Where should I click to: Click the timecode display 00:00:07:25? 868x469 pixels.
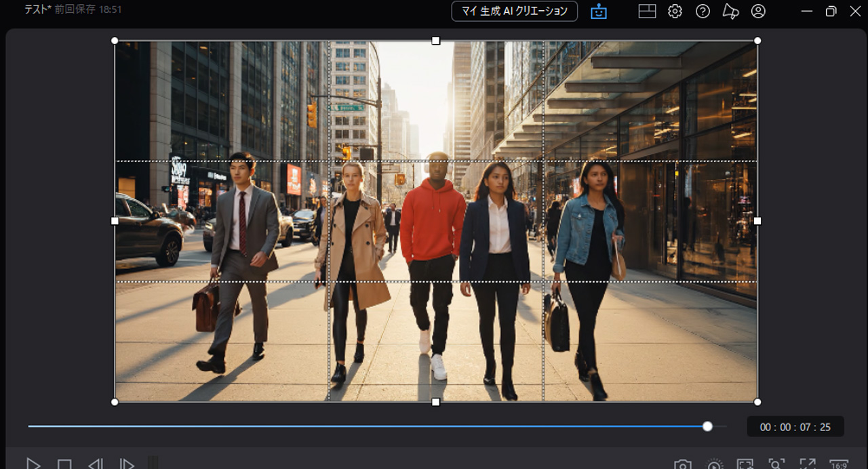(x=795, y=427)
